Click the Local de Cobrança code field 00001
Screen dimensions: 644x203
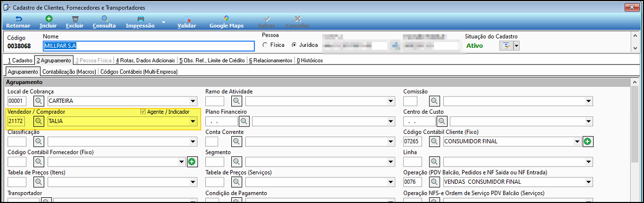(x=17, y=101)
